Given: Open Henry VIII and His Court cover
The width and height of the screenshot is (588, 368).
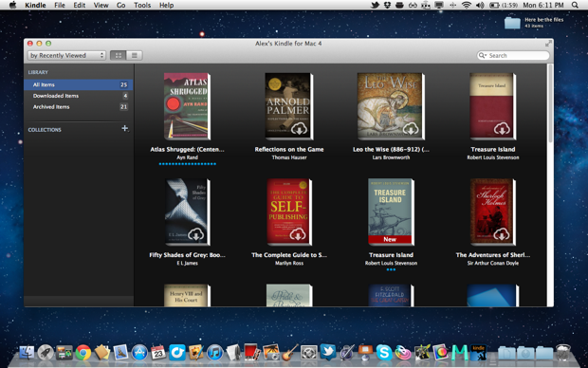Looking at the screenshot, I should point(187,296).
